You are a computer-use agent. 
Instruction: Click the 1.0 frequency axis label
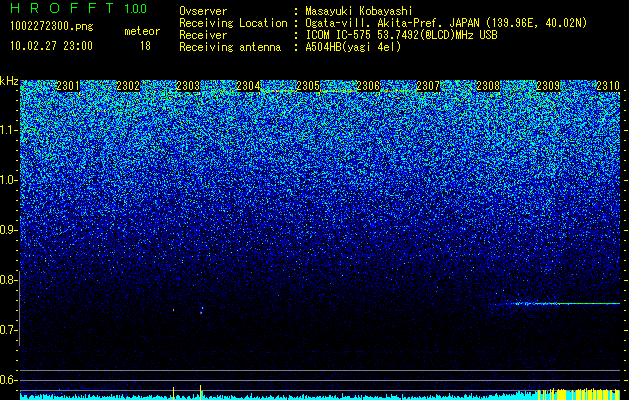click(x=9, y=180)
